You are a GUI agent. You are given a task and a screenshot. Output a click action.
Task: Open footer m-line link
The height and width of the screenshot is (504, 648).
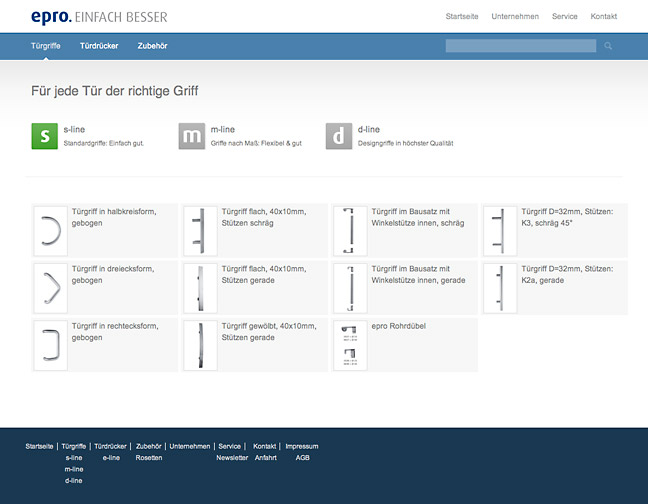pyautogui.click(x=74, y=469)
